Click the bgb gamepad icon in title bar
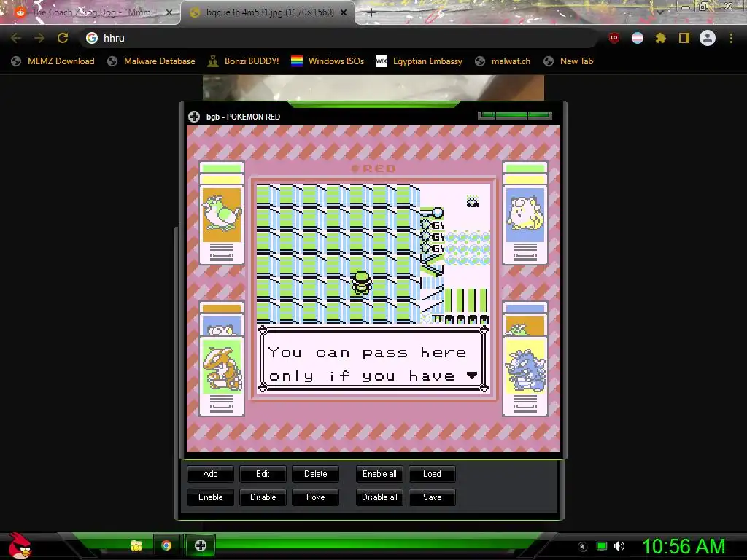 pos(194,117)
